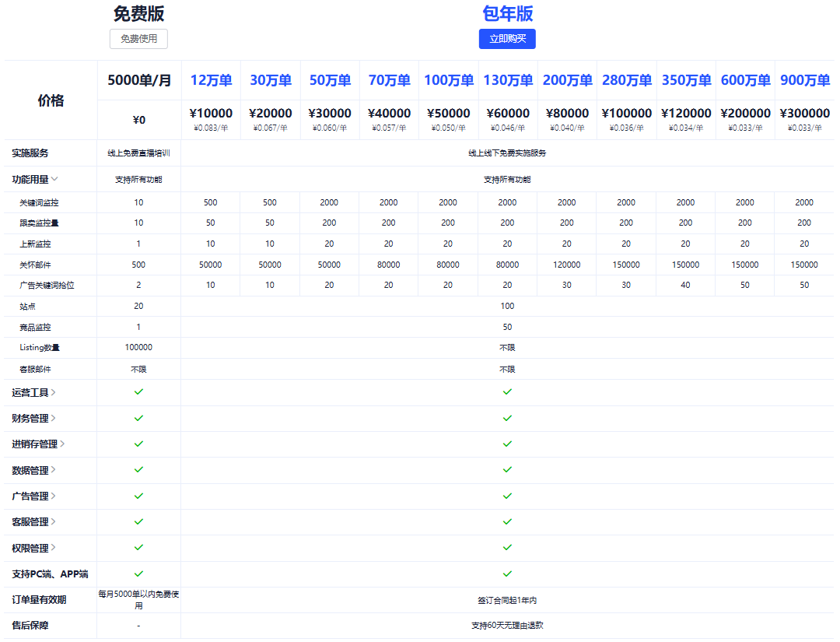The width and height of the screenshot is (840, 642).
Task: Click the ¥100000 price
Action: pyautogui.click(x=627, y=113)
